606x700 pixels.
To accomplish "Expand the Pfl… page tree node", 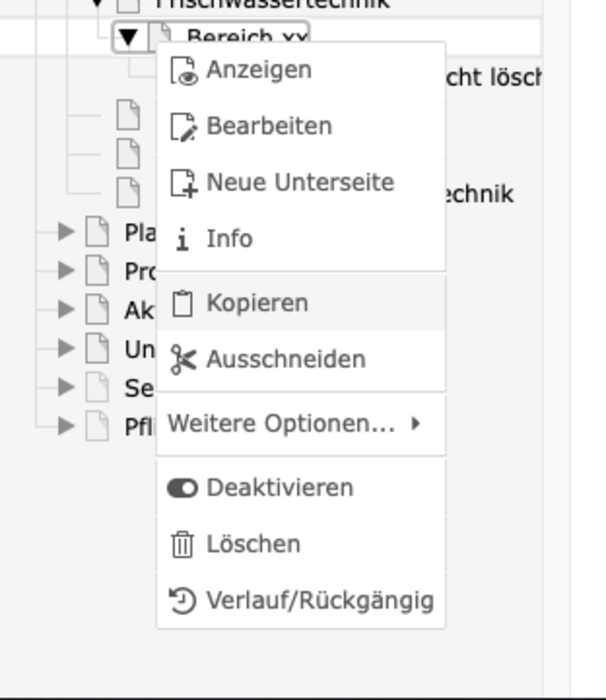I will pyautogui.click(x=66, y=426).
